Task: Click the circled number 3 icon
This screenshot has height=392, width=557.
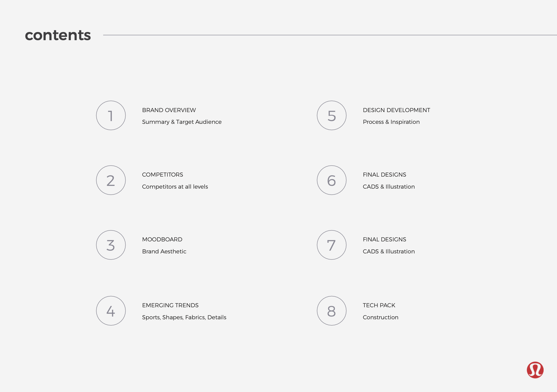Action: point(111,245)
